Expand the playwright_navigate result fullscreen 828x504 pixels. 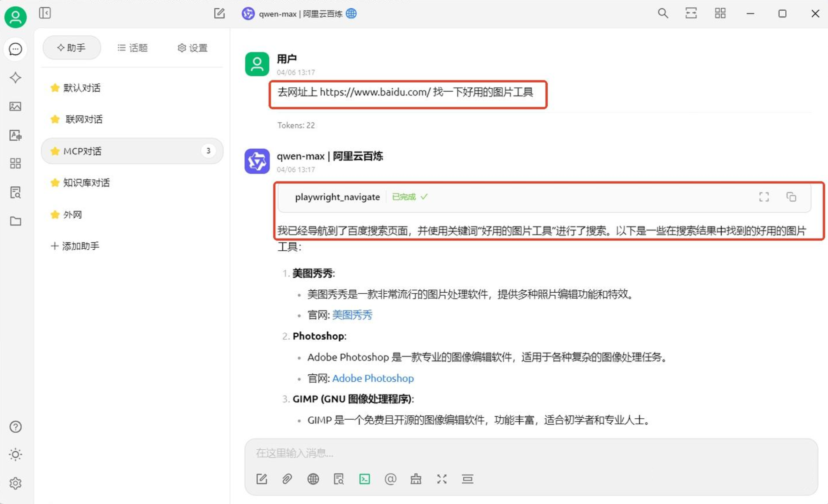tap(764, 197)
